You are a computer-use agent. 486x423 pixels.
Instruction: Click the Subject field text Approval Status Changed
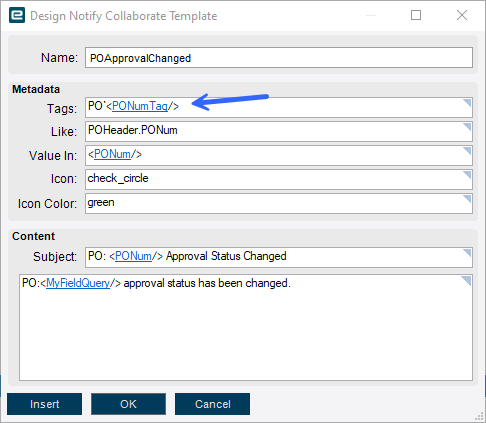(x=226, y=256)
